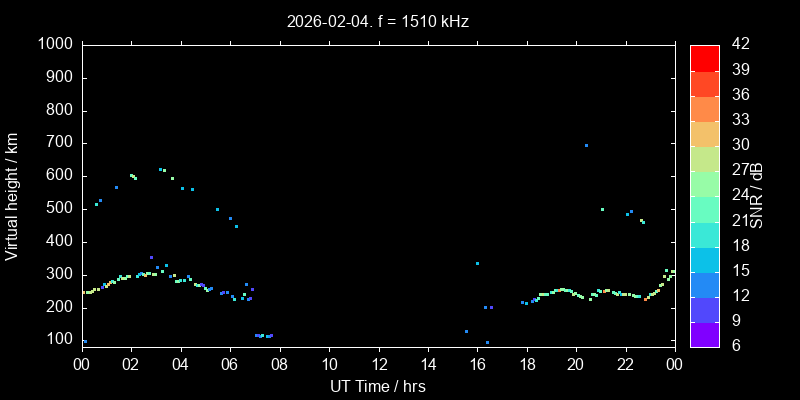The width and height of the screenshot is (800, 400).
Task: Click the 'Virtual height / km' axis label
Action: tap(12, 195)
